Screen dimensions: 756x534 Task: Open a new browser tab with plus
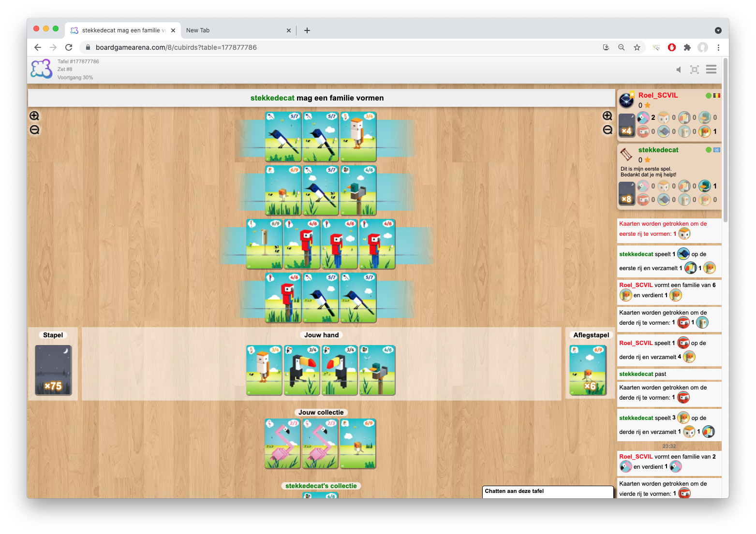tap(307, 30)
